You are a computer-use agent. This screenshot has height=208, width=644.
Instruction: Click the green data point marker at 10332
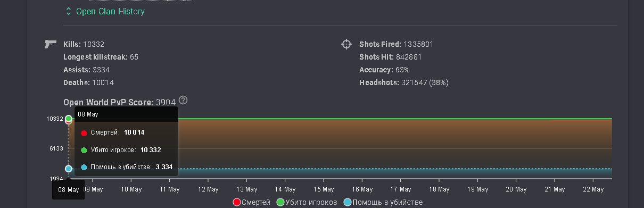pyautogui.click(x=68, y=118)
